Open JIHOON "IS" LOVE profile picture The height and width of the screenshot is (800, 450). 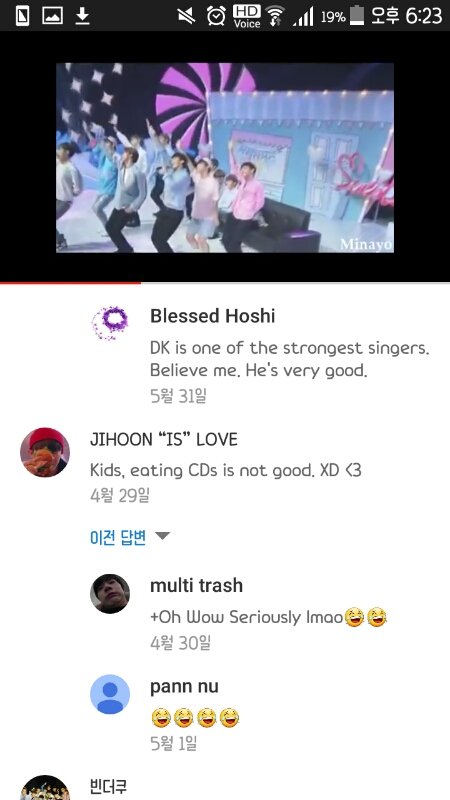(x=45, y=452)
